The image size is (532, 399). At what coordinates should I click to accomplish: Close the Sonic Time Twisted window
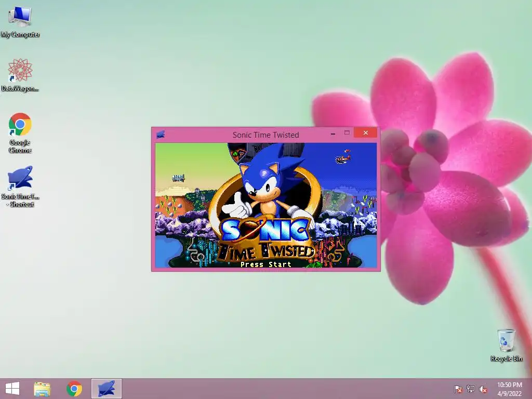365,132
